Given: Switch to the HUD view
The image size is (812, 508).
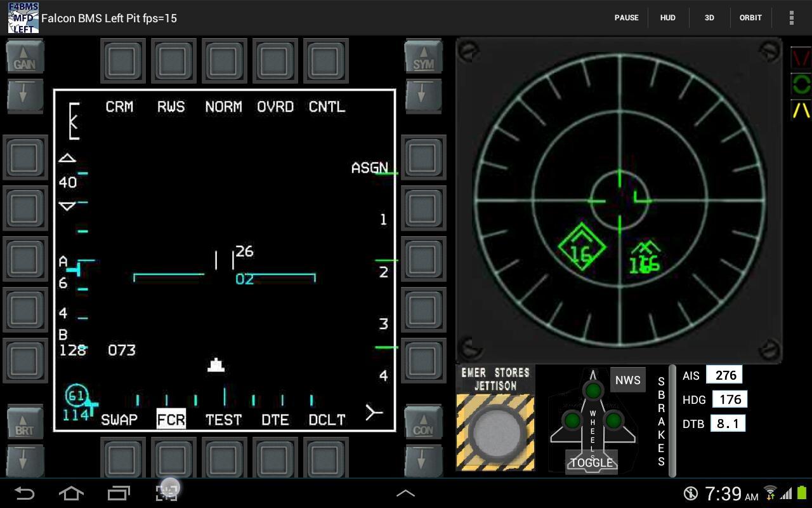Looking at the screenshot, I should coord(667,17).
